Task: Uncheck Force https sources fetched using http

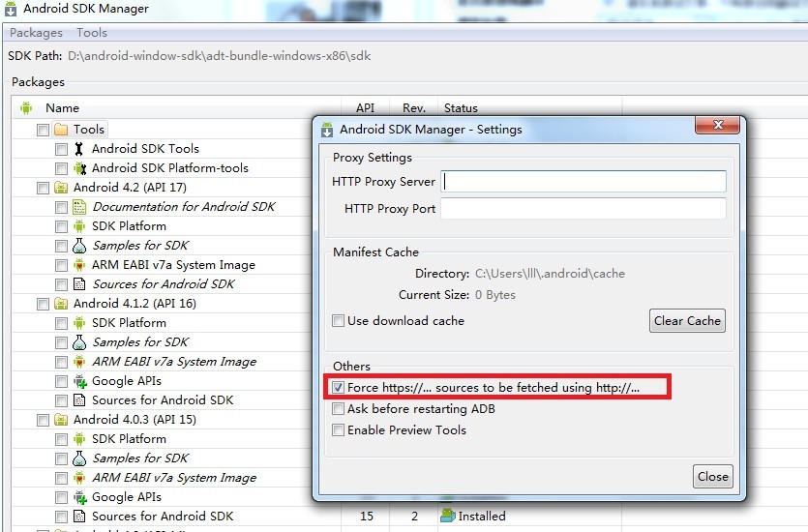Action: coord(338,387)
